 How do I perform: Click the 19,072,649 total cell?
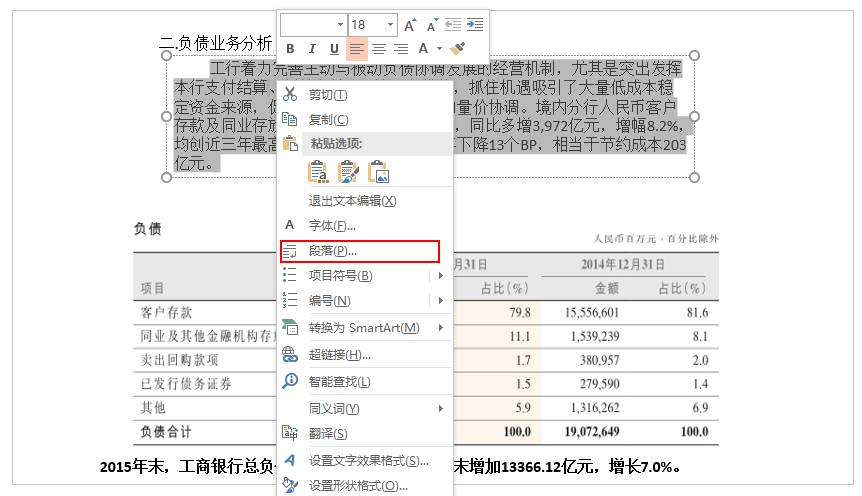point(592,432)
